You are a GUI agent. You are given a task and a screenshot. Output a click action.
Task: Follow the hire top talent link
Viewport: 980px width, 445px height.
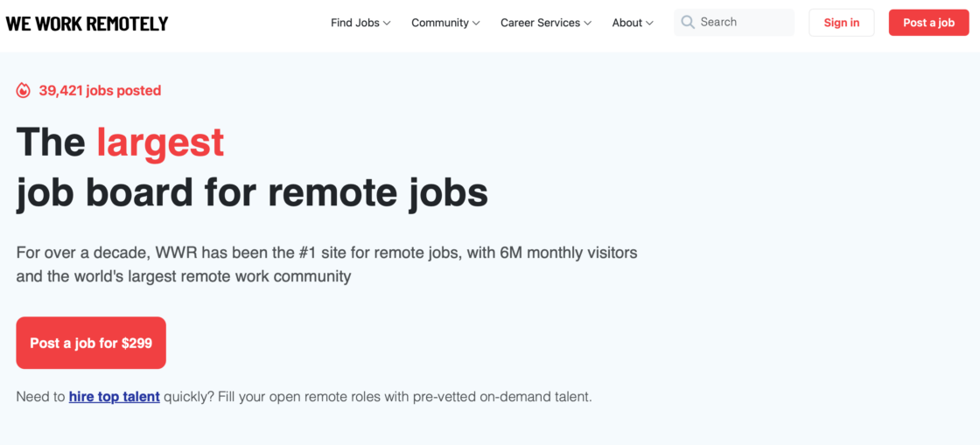(x=115, y=396)
